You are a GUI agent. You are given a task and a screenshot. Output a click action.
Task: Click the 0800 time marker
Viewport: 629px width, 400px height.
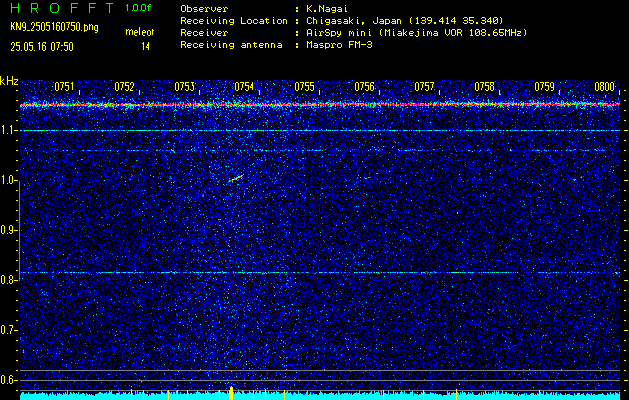[605, 87]
